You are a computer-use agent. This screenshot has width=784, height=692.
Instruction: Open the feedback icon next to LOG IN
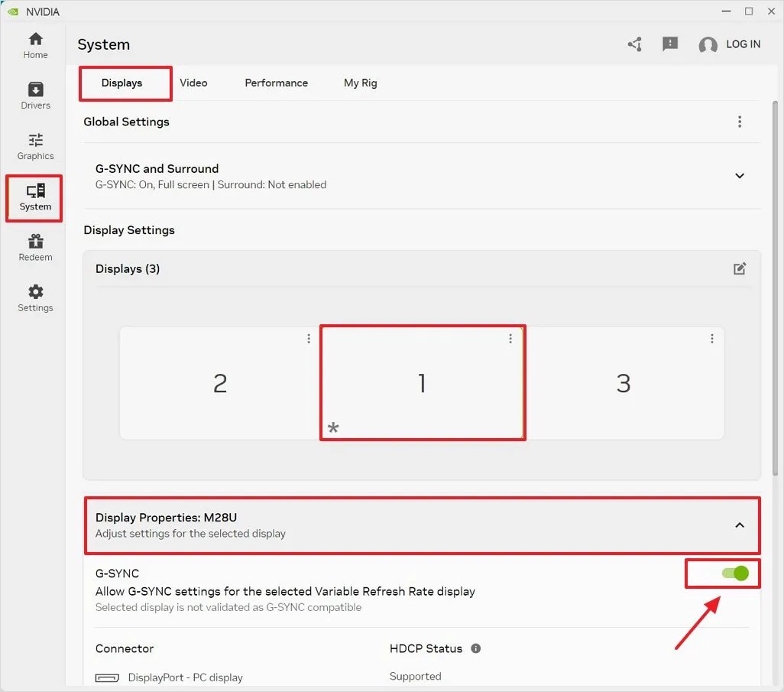pyautogui.click(x=670, y=44)
